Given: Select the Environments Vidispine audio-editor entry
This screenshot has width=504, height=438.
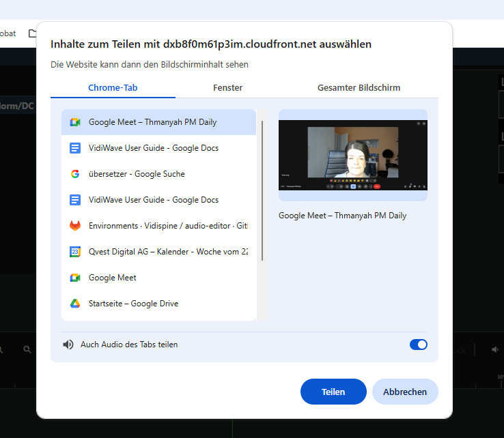Looking at the screenshot, I should [x=159, y=226].
